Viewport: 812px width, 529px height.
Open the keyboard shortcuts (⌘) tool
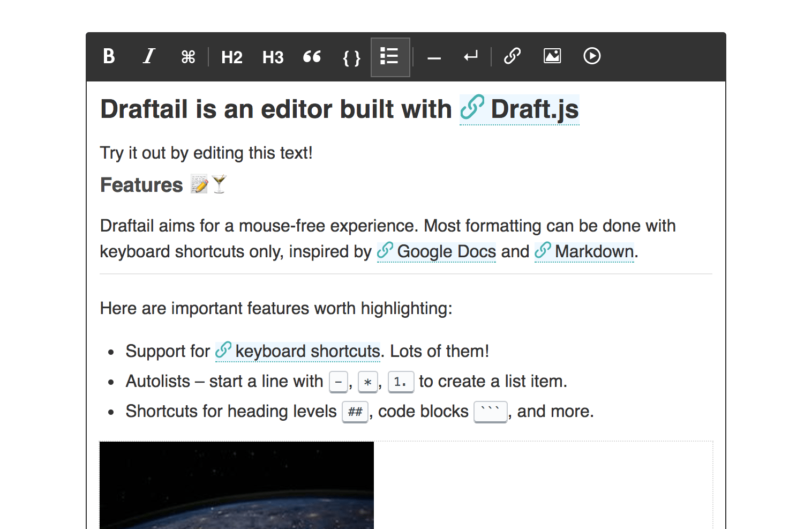[x=187, y=56]
